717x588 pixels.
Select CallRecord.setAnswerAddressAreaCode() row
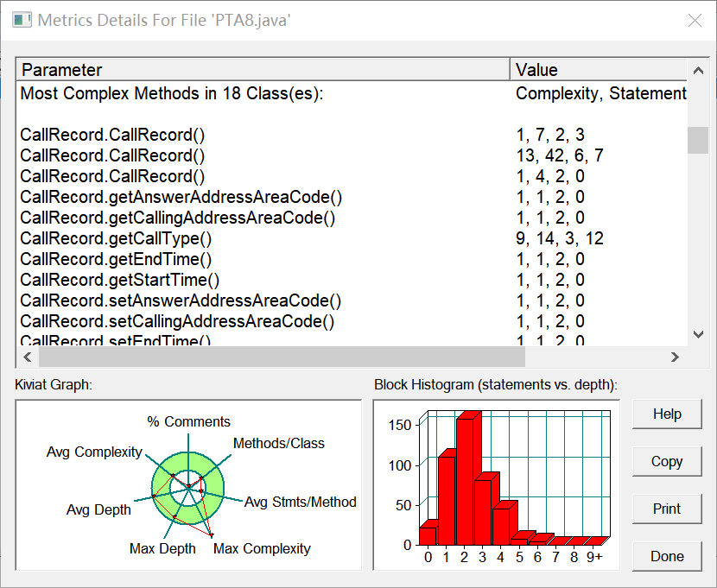352,300
